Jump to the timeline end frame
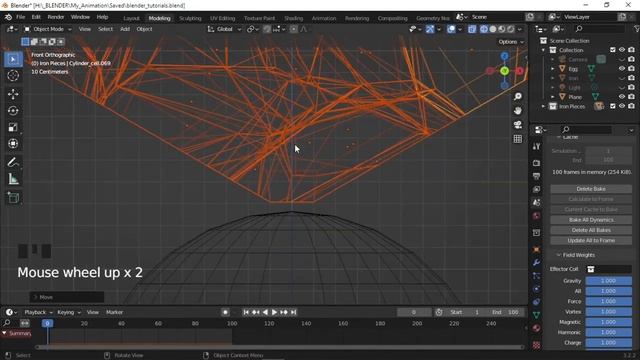The image size is (640, 360). pos(293,312)
